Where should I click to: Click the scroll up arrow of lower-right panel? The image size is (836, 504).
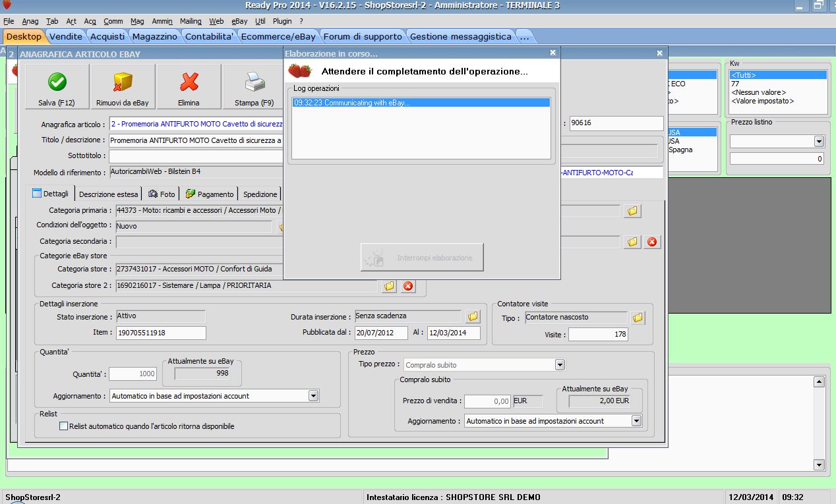point(819,381)
